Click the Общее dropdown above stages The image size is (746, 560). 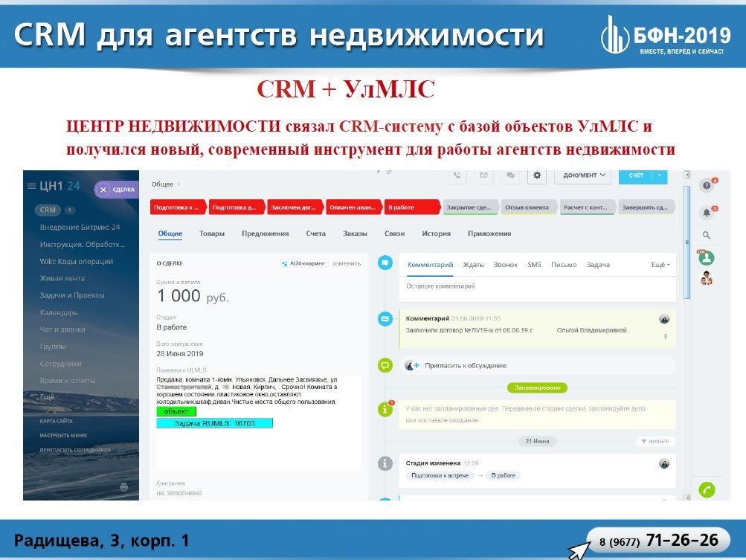(x=166, y=184)
